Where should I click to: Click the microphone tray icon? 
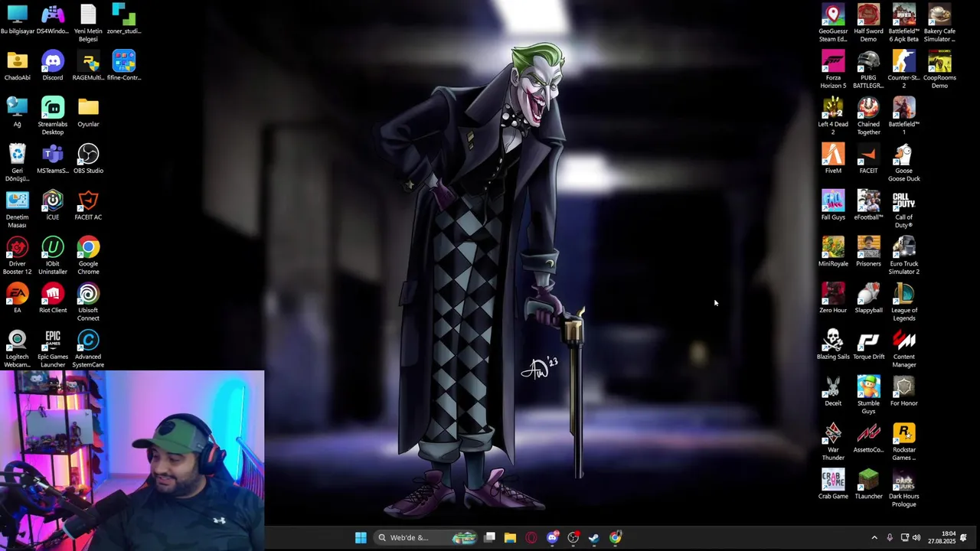point(890,537)
